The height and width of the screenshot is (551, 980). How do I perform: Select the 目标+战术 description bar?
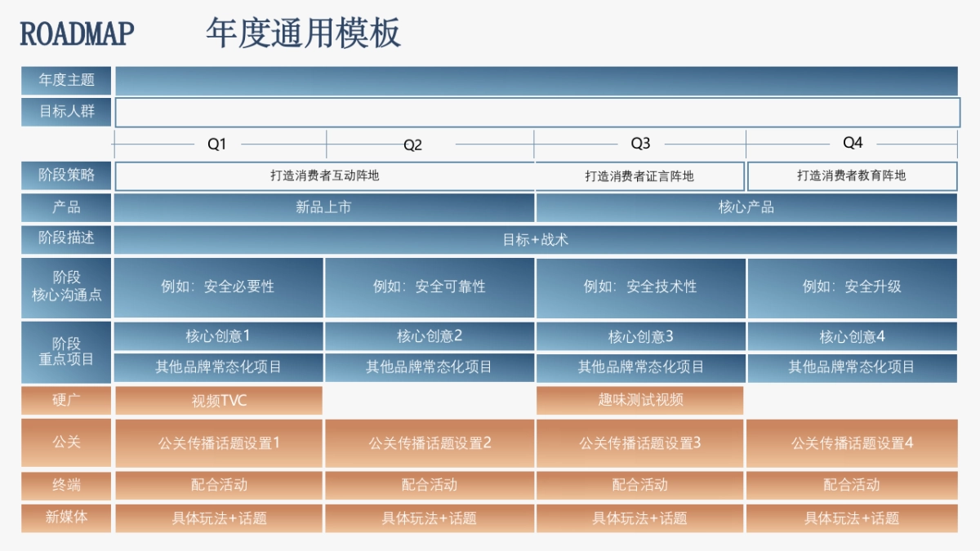coord(536,240)
